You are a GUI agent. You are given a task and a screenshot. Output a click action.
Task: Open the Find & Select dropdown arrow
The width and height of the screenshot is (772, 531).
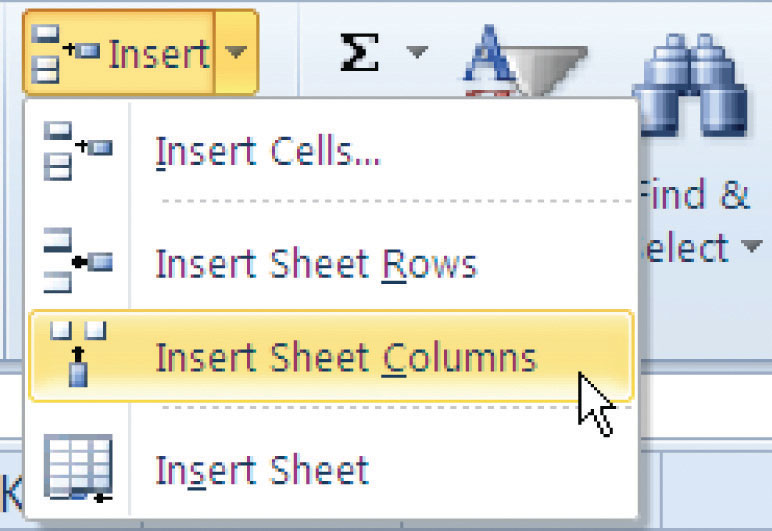click(752, 245)
